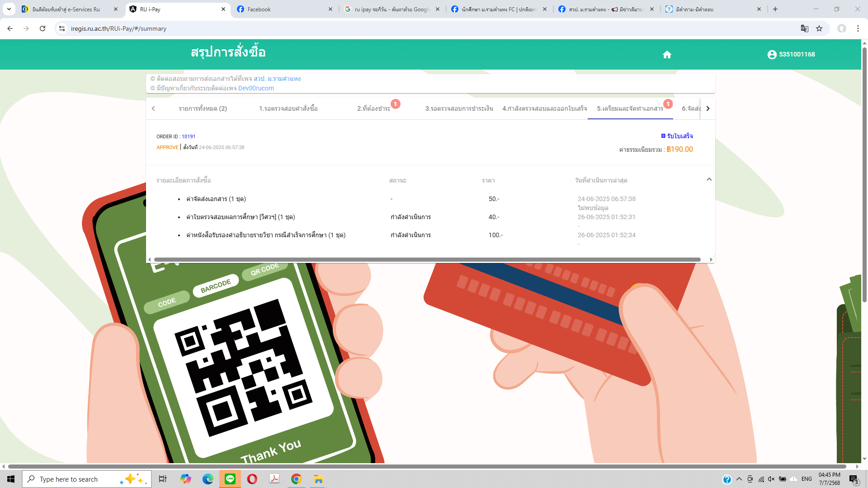The width and height of the screenshot is (868, 488).
Task: Open Copilot from taskbar
Action: point(185,479)
